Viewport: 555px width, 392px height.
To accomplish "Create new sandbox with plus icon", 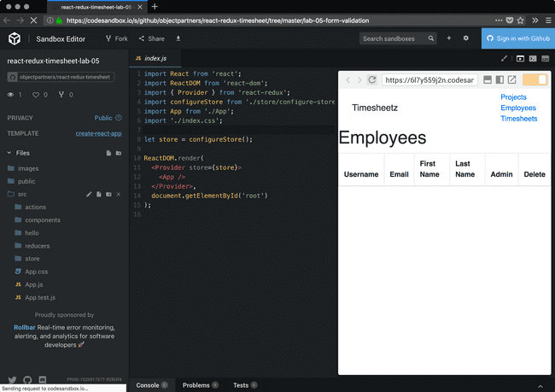I will click(449, 38).
